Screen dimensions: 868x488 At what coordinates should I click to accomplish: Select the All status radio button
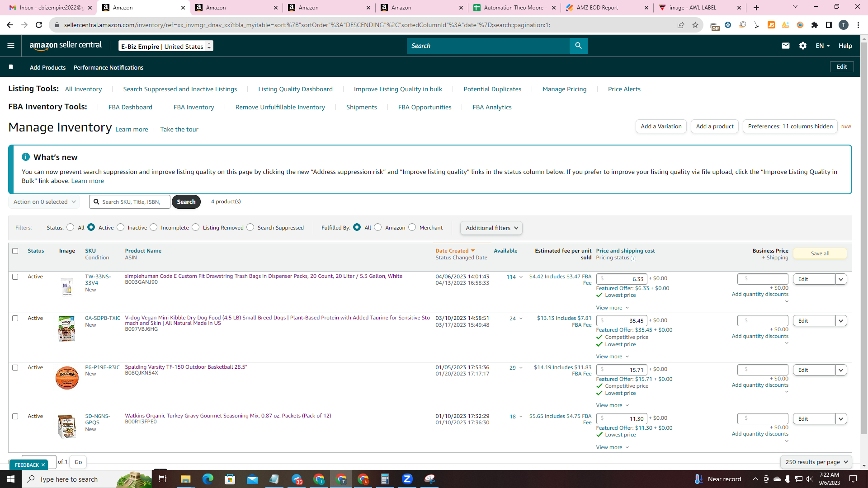click(70, 227)
